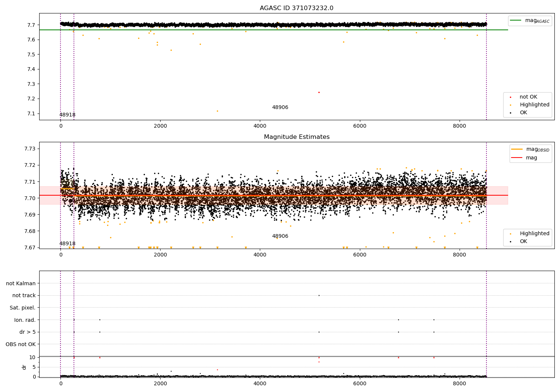Screen dimensions: 560x392
Task: Click the 4000 x-tick under Magnitude Estimates plot
Action: (260, 255)
